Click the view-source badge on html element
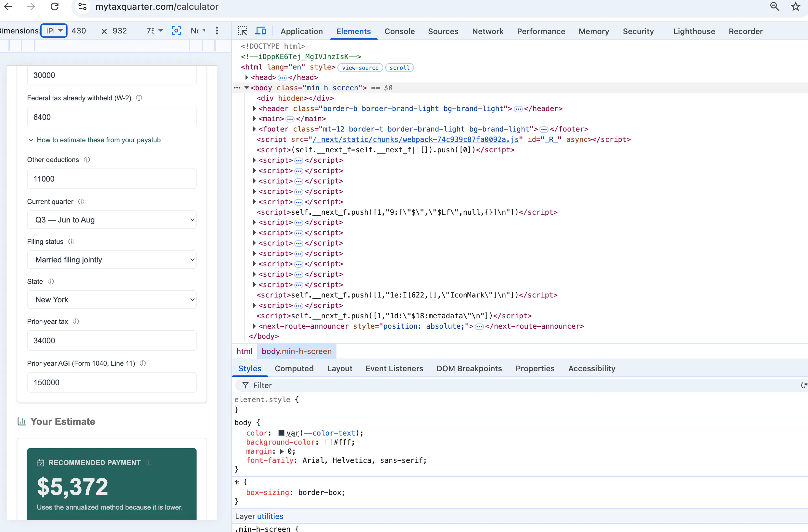808x532 pixels. (x=360, y=68)
